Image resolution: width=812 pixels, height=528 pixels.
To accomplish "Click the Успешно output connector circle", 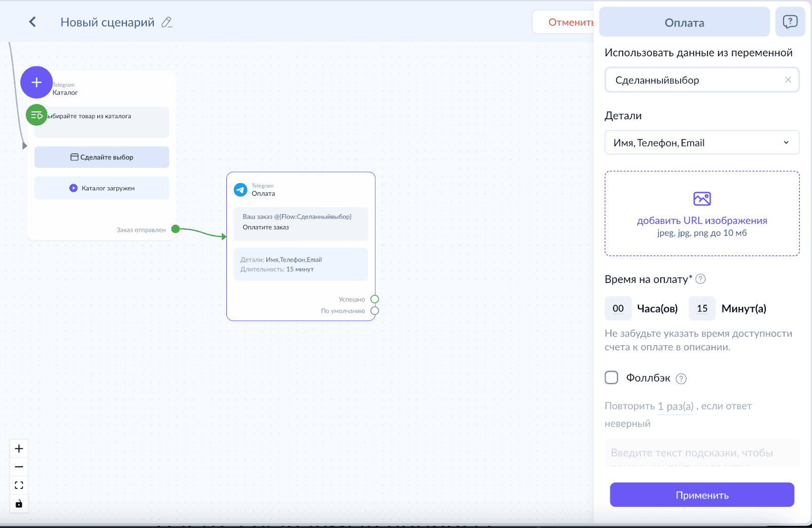I will tap(375, 299).
